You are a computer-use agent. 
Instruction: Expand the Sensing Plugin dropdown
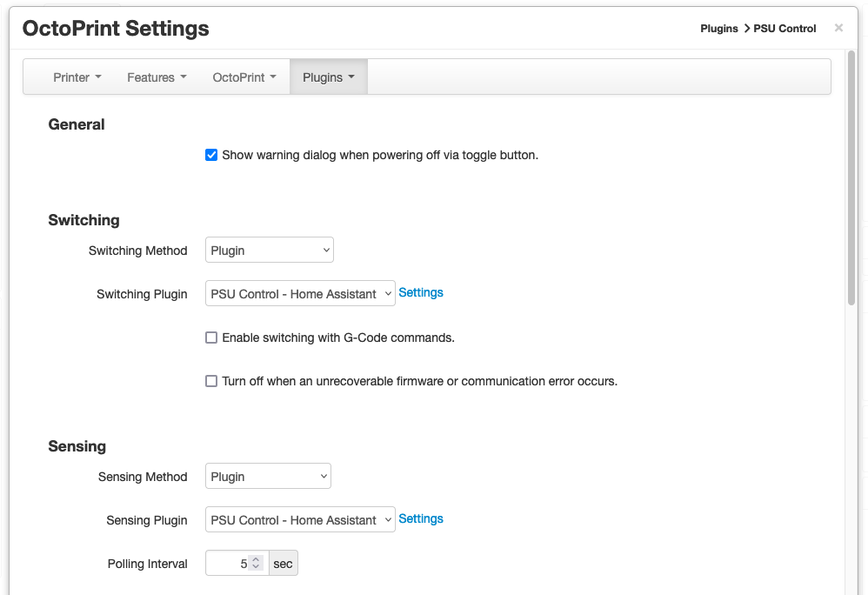(300, 519)
